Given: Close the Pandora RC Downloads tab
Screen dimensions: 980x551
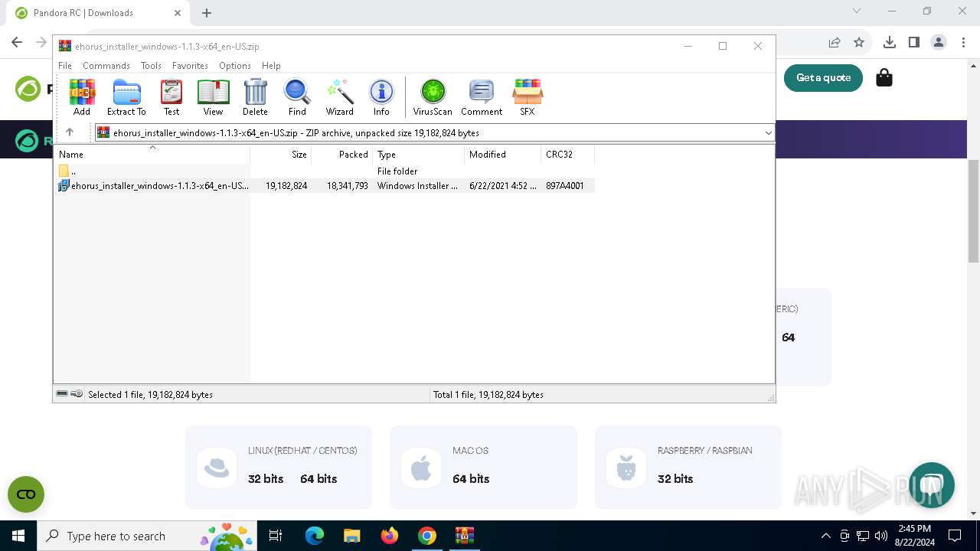Looking at the screenshot, I should [178, 13].
